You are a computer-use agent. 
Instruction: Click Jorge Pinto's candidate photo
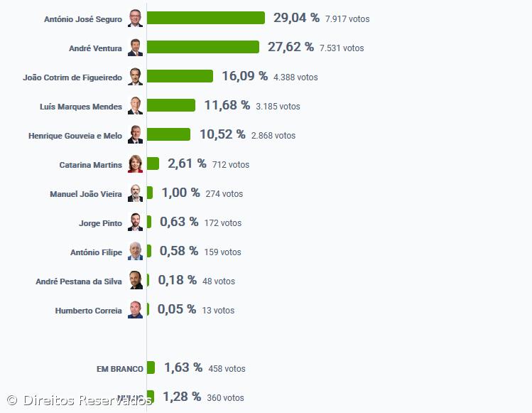pos(135,222)
